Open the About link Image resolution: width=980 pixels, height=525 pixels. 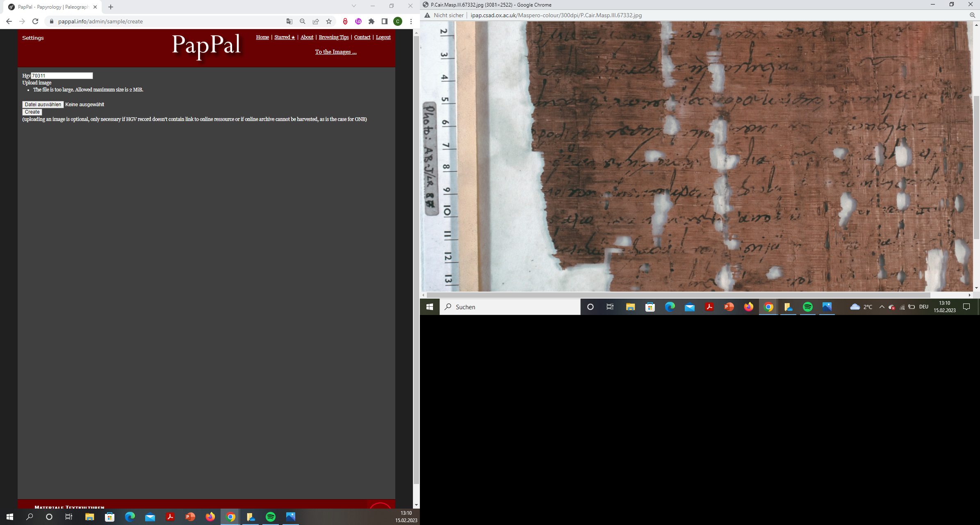tap(307, 37)
